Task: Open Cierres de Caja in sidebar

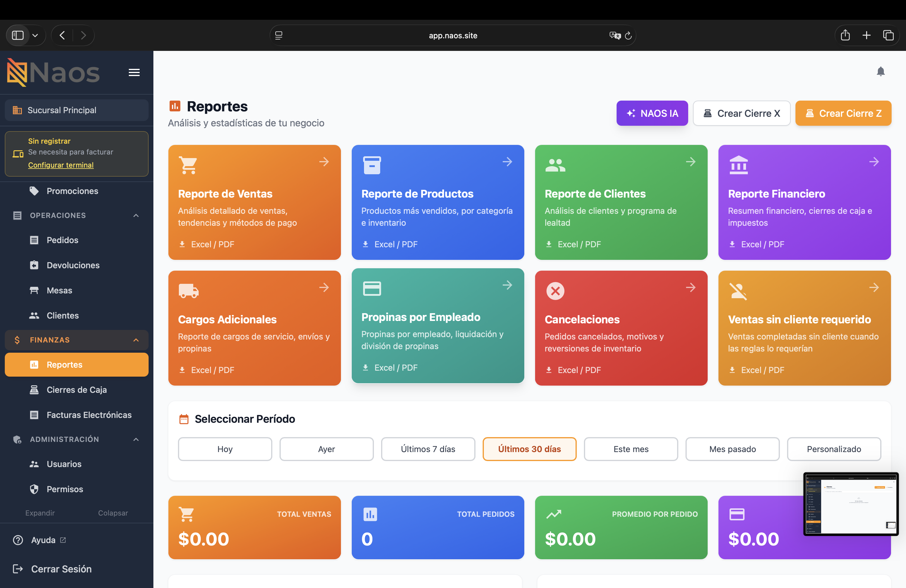Action: (76, 390)
